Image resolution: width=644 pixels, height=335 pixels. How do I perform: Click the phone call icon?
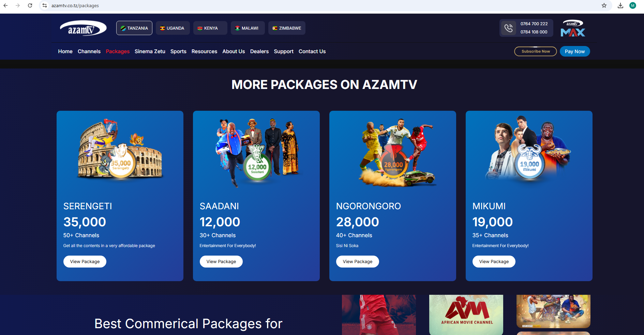point(508,28)
